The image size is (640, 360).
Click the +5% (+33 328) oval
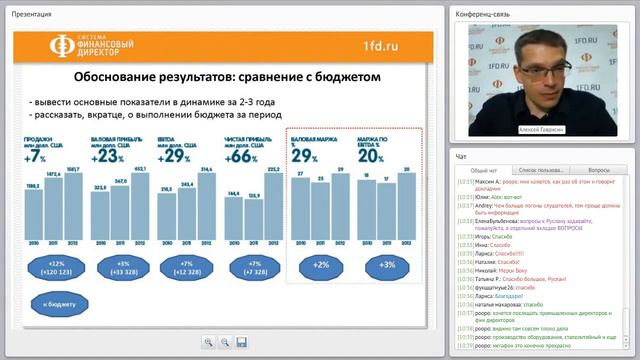(x=123, y=268)
